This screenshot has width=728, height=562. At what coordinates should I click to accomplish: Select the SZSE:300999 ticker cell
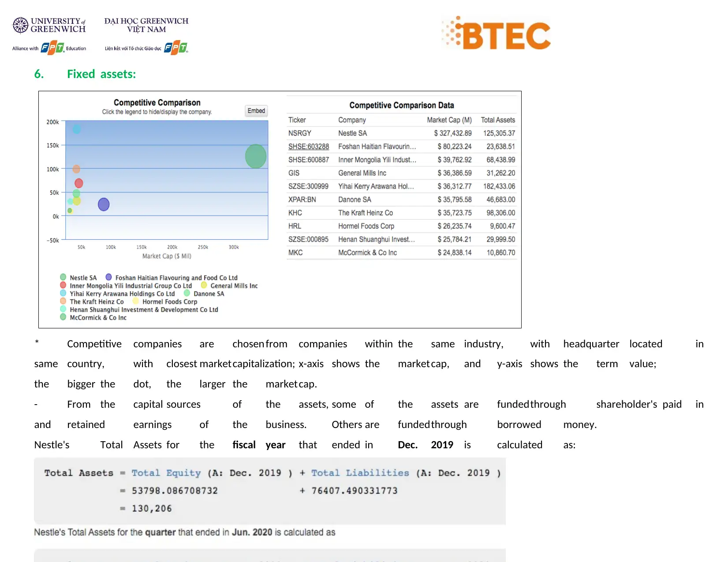[308, 186]
